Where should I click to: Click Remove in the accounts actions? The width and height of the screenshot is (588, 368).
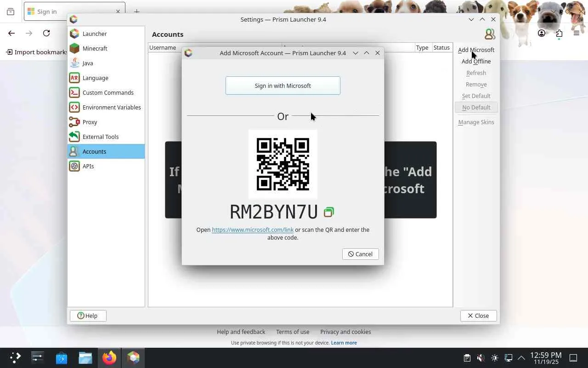tap(476, 84)
